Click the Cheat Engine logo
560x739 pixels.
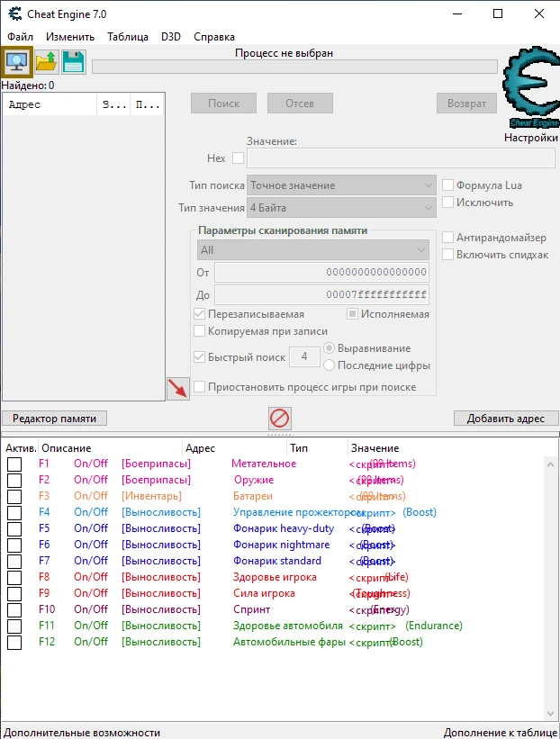pos(531,87)
